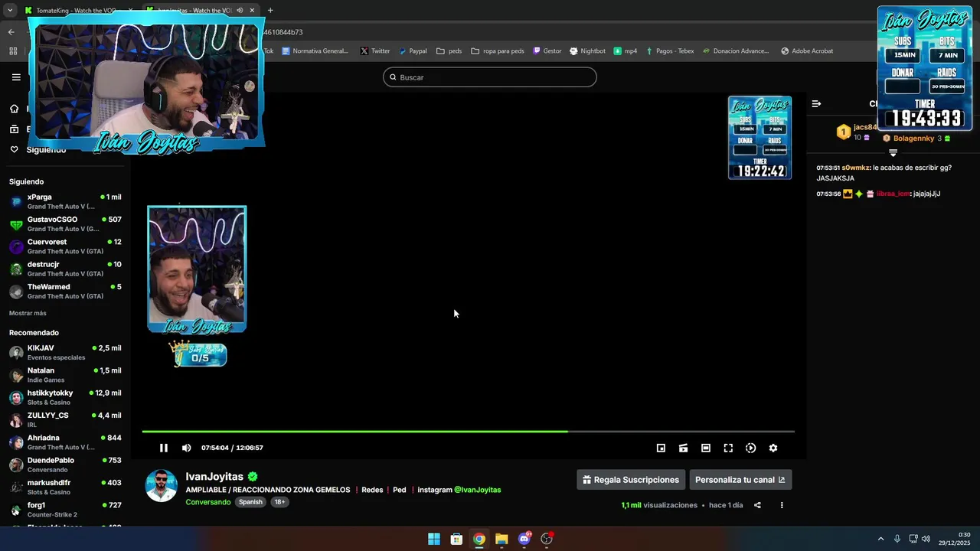The height and width of the screenshot is (551, 980).
Task: Go back with browser back arrow
Action: 11,32
